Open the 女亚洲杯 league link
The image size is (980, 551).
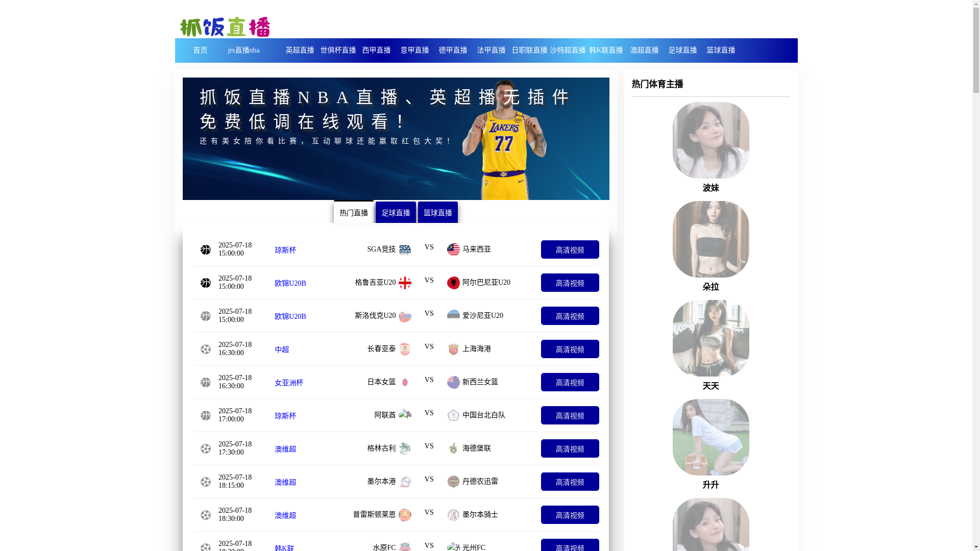click(289, 383)
